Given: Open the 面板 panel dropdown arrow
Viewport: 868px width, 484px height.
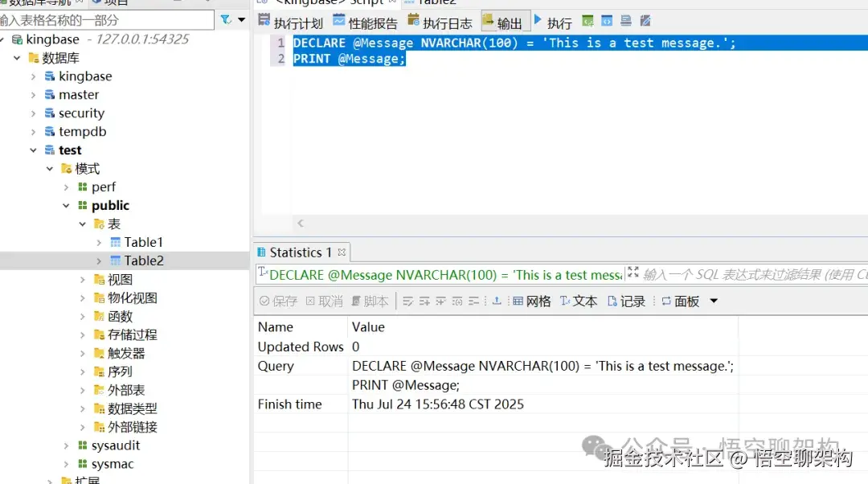Looking at the screenshot, I should [x=714, y=301].
